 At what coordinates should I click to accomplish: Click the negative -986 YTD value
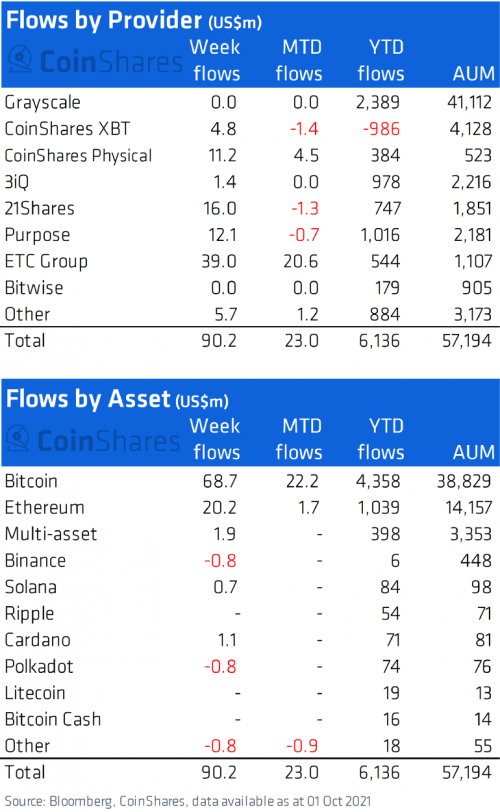pos(381,129)
